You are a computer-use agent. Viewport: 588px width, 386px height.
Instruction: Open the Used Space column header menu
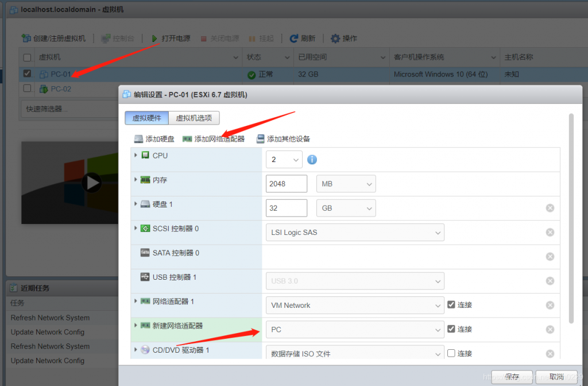(x=383, y=57)
